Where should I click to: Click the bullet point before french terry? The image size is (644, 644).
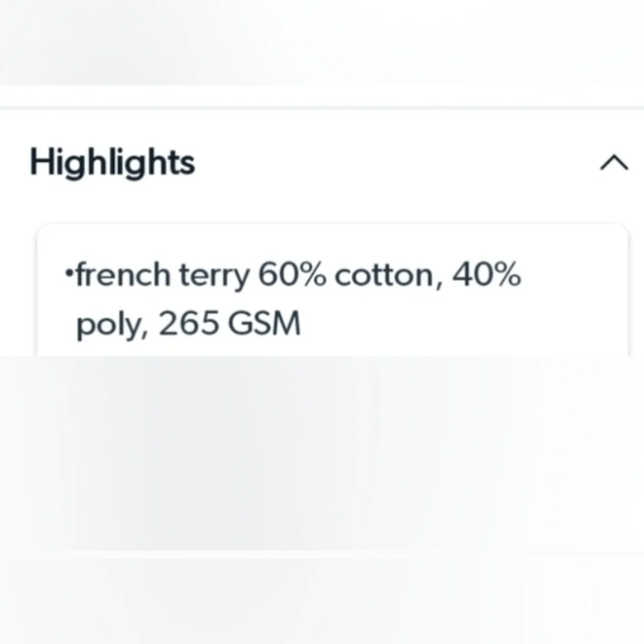click(x=69, y=272)
